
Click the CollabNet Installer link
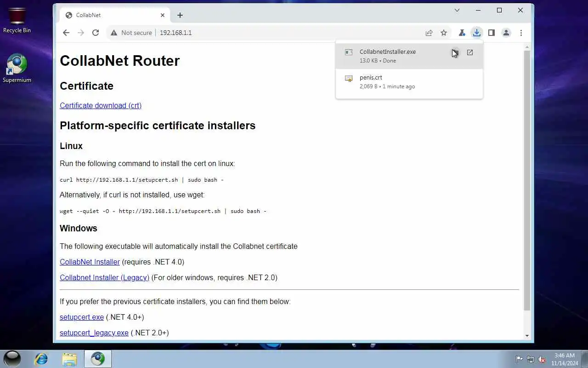pyautogui.click(x=90, y=262)
